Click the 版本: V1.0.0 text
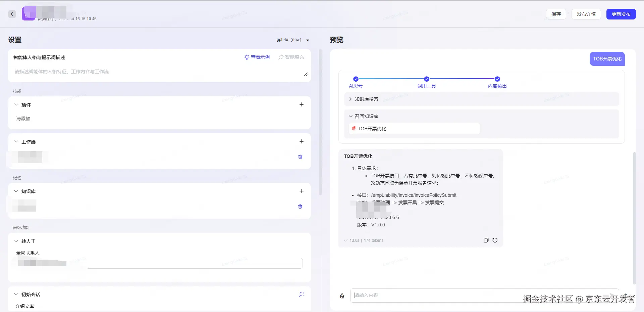This screenshot has width=644, height=312. pos(371,225)
